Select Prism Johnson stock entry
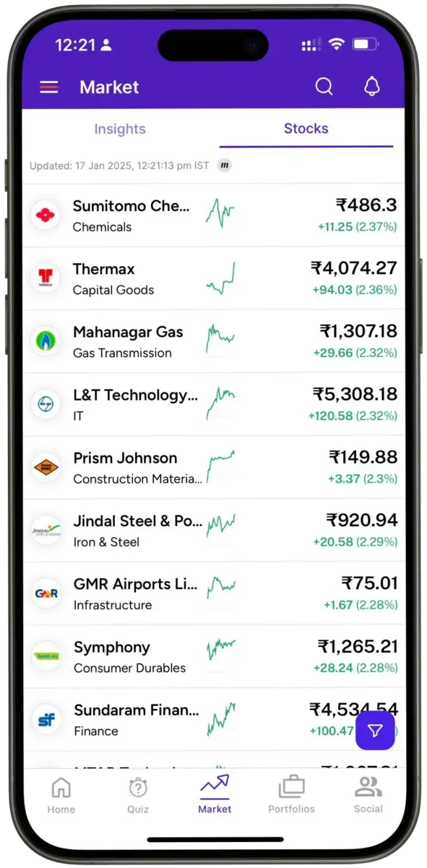Viewport: 427px width, 868px height. [214, 468]
